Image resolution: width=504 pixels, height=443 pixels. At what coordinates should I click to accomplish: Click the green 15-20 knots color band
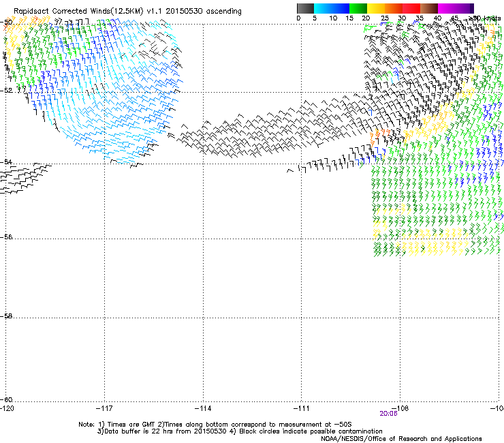tap(358, 8)
